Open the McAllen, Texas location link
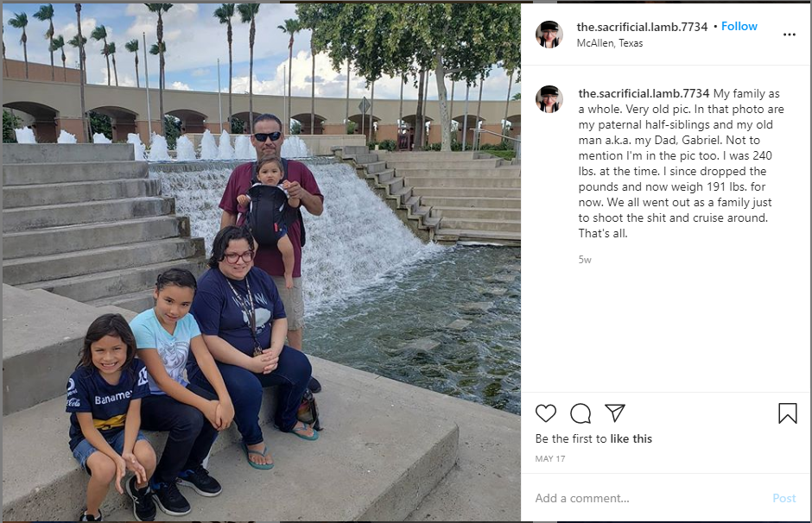 610,43
